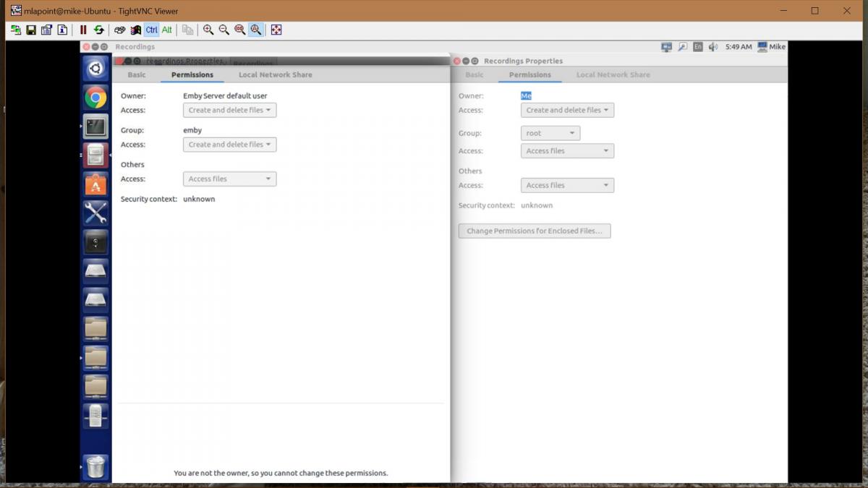Image resolution: width=868 pixels, height=488 pixels.
Task: Open Ubuntu Software Center orange bag icon
Action: pyautogui.click(x=95, y=184)
